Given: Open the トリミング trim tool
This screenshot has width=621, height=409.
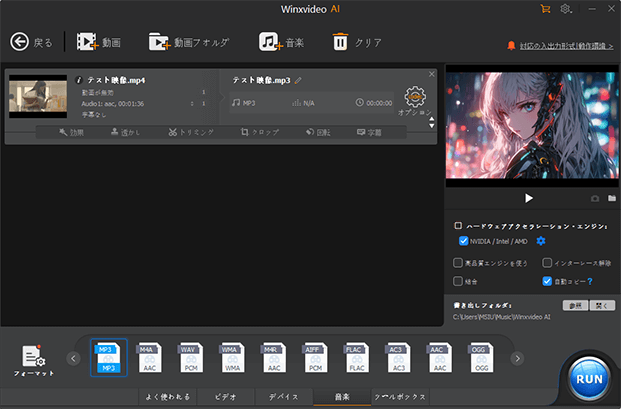Looking at the screenshot, I should 191,132.
